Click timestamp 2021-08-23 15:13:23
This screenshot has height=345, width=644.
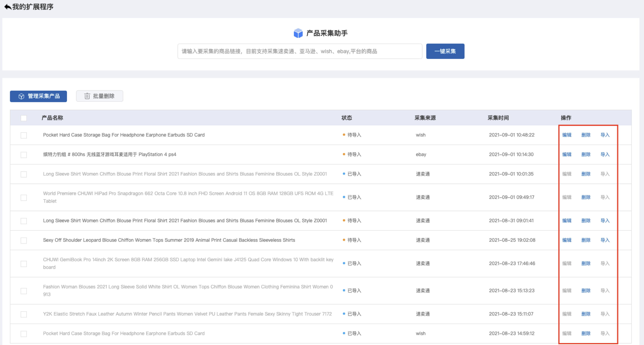point(511,290)
